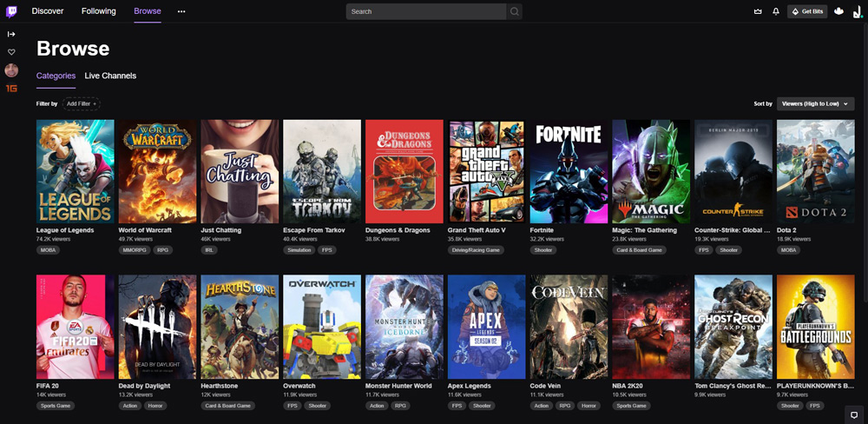Select the Browse tab in navbar
The width and height of the screenshot is (868, 424).
[148, 11]
